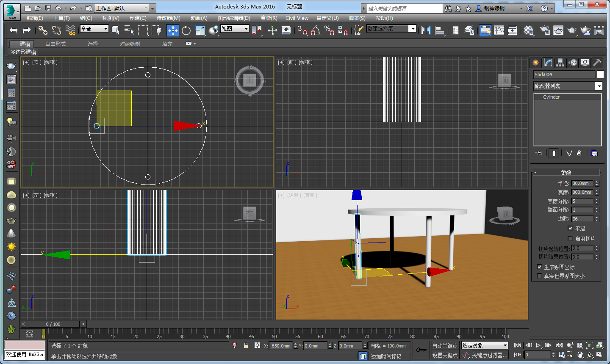Open the 视图 reference coordinate dropdown
Viewport: 610px width, 364px height.
coord(235,28)
